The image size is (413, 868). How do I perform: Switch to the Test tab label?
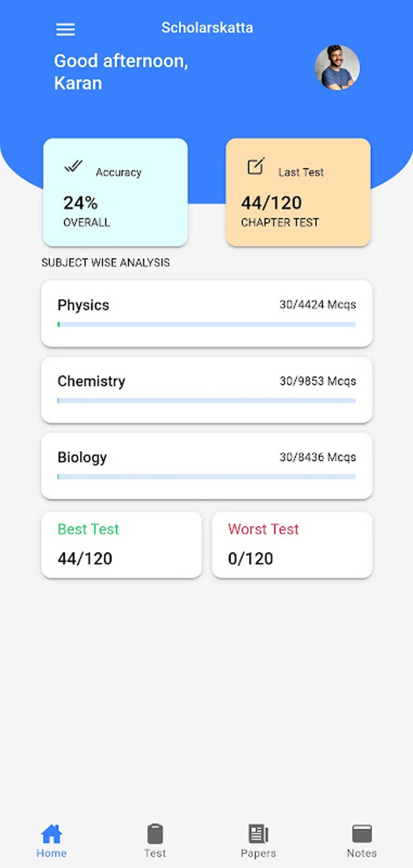[x=155, y=853]
